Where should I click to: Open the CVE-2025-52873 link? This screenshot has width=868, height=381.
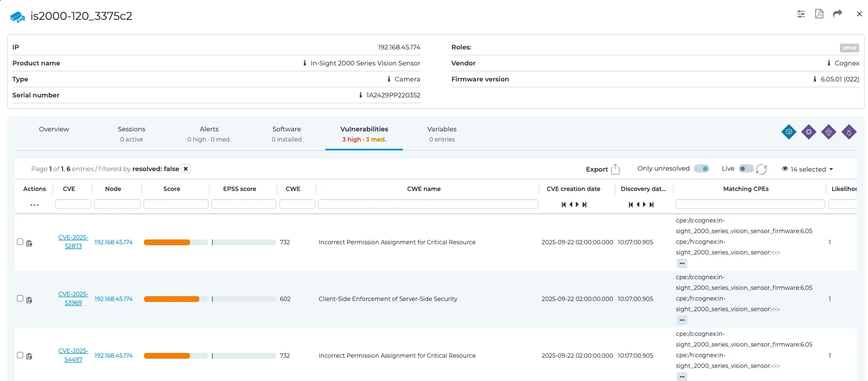[73, 242]
